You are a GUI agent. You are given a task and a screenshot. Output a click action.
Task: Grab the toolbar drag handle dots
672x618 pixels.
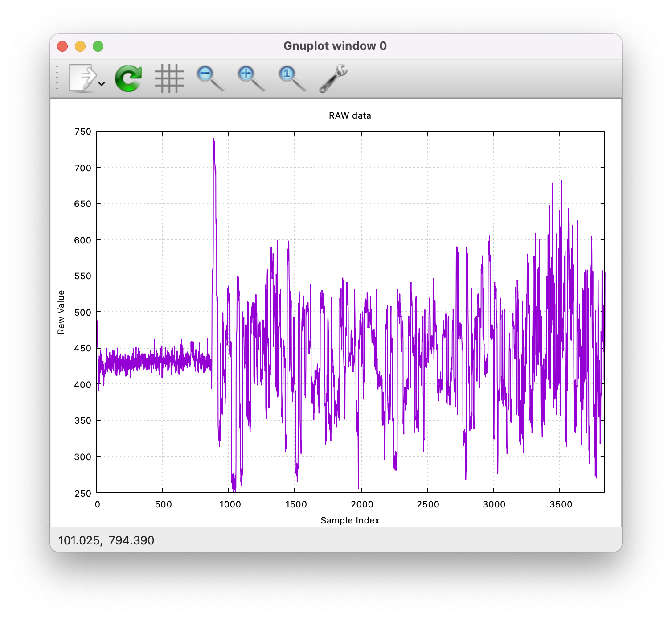[x=57, y=77]
